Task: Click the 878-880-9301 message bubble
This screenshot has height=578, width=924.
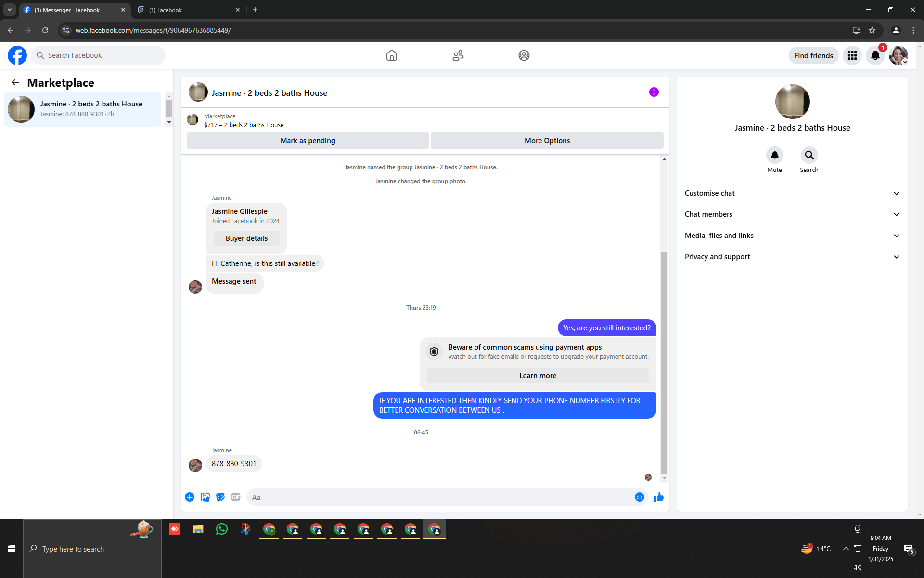Action: pyautogui.click(x=234, y=464)
